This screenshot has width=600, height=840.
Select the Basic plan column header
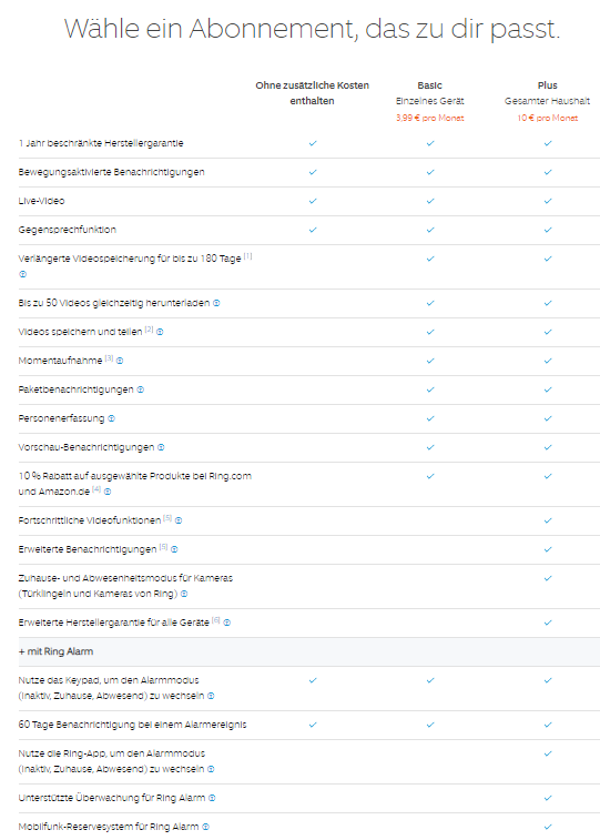(429, 86)
